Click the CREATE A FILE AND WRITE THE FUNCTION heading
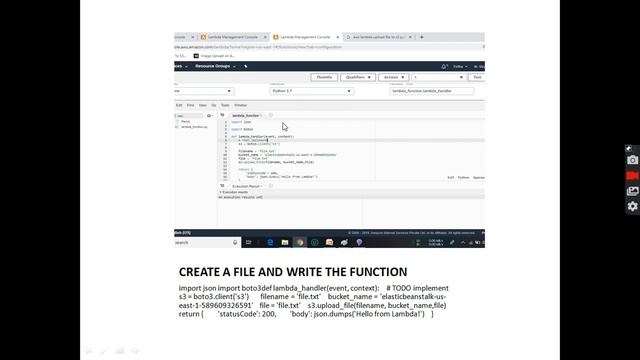Image resolution: width=640 pixels, height=360 pixels. [293, 272]
